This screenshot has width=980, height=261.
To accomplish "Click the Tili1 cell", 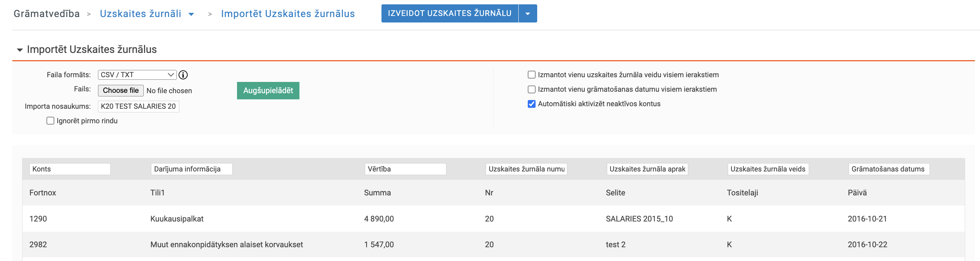I will click(158, 192).
